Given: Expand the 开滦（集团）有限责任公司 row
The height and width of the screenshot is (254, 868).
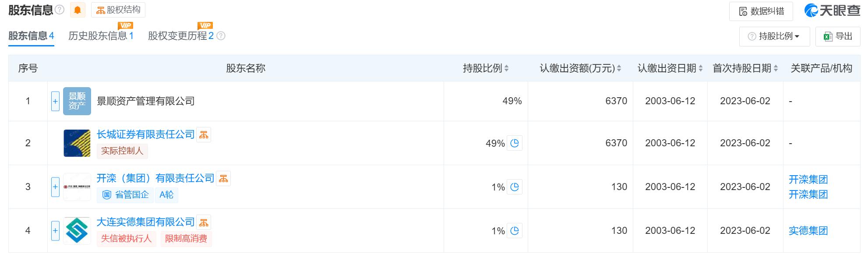Looking at the screenshot, I should 55,187.
